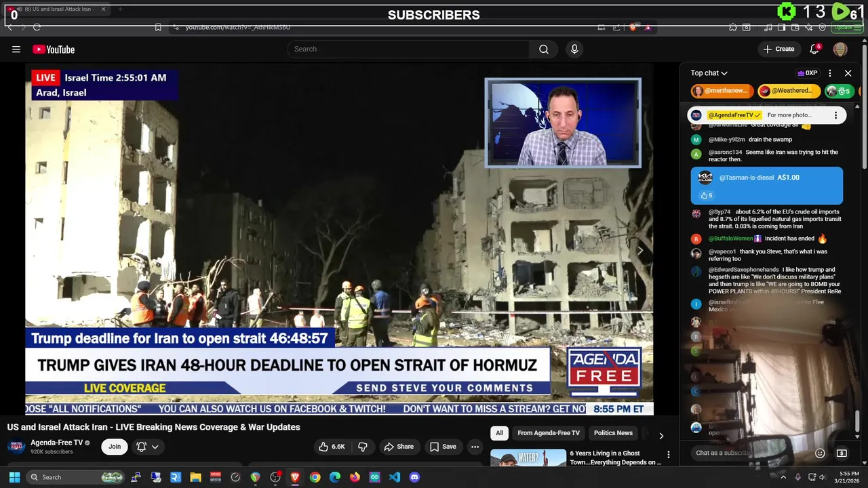The height and width of the screenshot is (488, 868).
Task: Go to the YouTube home logo
Action: 54,49
